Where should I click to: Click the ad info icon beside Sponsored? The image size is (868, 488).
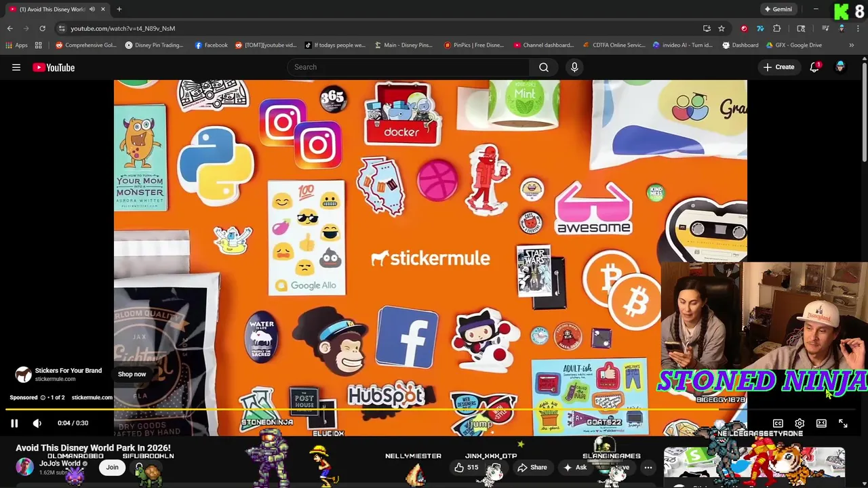43,398
